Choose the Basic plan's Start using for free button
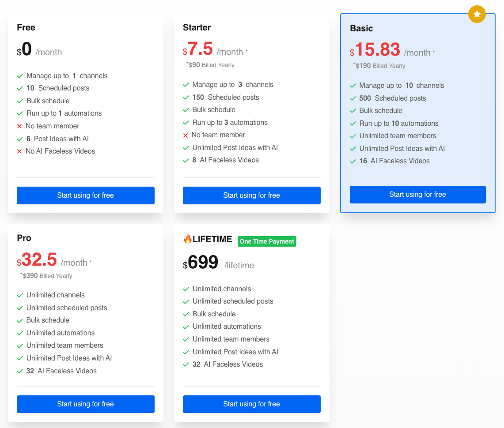 tap(417, 195)
